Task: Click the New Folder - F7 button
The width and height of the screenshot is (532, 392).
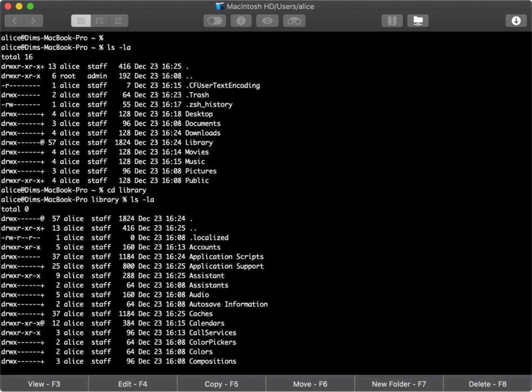Action: click(x=399, y=384)
